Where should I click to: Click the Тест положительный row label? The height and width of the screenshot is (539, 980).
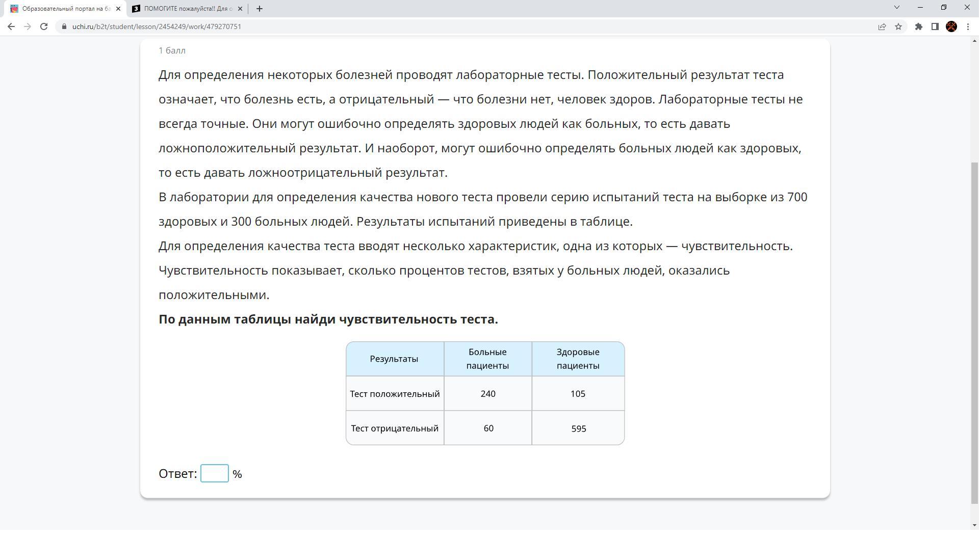pyautogui.click(x=395, y=394)
